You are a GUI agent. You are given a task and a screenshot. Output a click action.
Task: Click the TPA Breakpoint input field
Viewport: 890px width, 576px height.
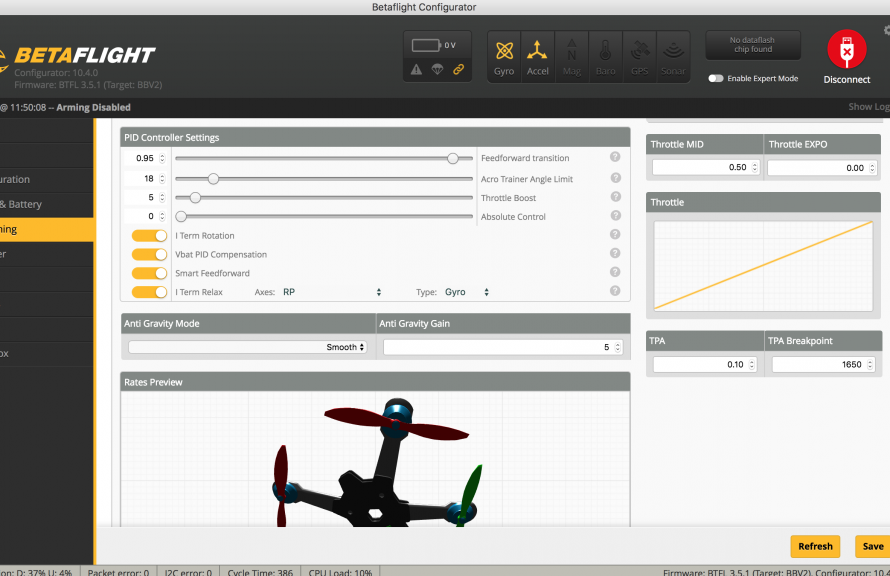[823, 364]
